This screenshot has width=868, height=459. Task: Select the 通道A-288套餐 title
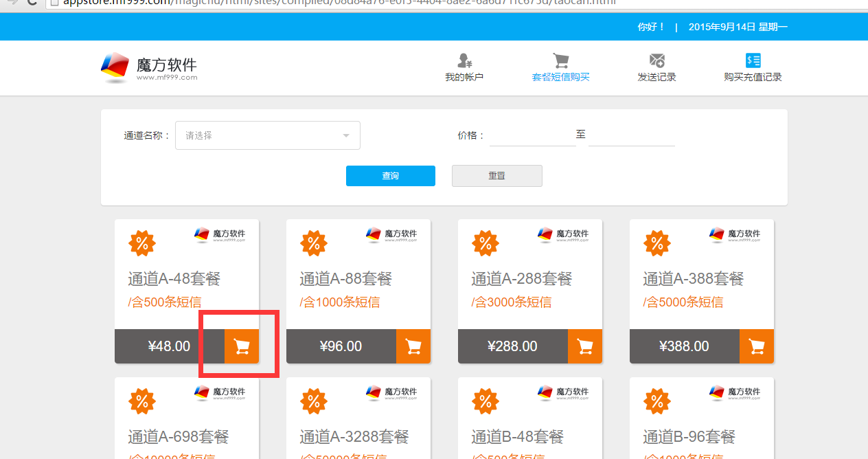click(x=522, y=279)
